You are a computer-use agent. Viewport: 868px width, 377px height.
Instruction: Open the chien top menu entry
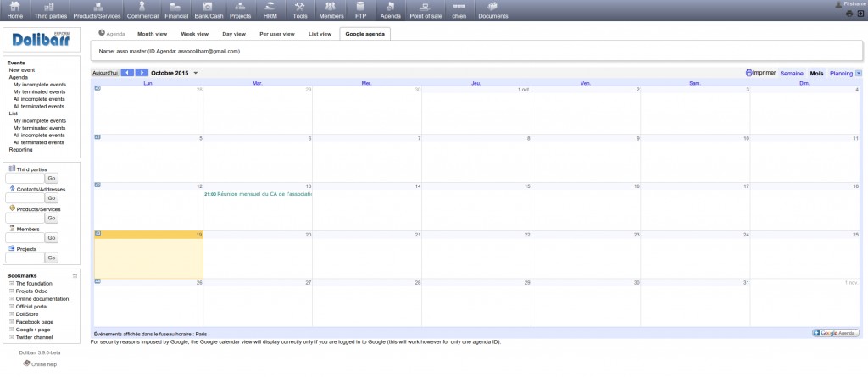click(x=459, y=10)
